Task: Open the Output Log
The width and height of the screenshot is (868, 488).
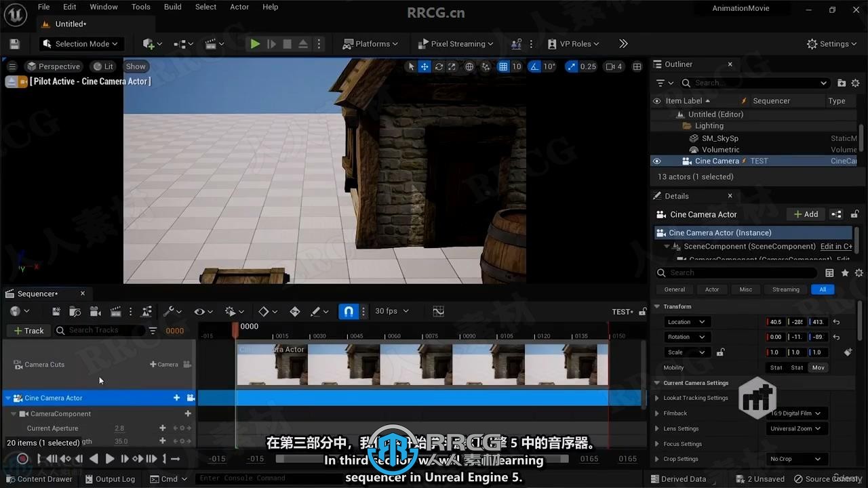Action: (x=110, y=479)
